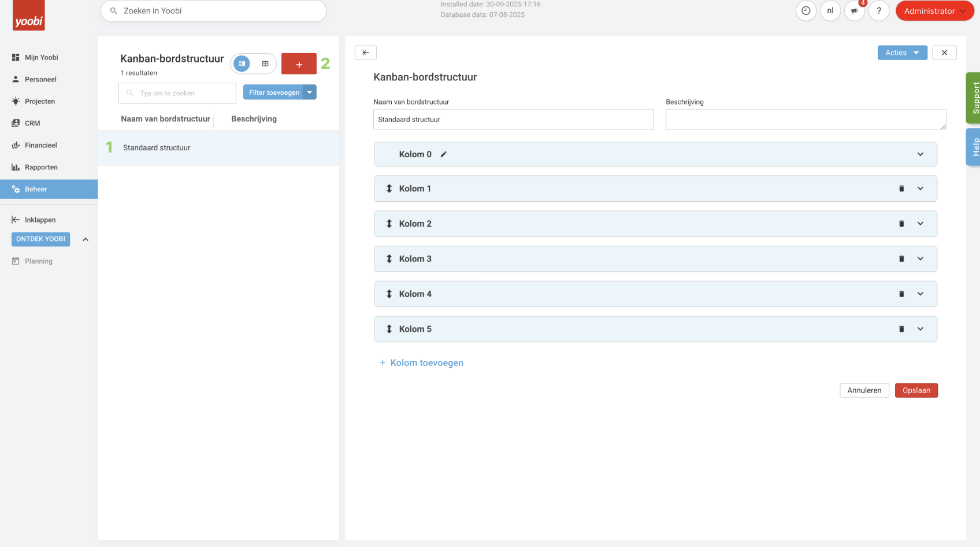The image size is (980, 547).
Task: Open the Filter toevoegen dropdown arrow
Action: [x=310, y=93]
